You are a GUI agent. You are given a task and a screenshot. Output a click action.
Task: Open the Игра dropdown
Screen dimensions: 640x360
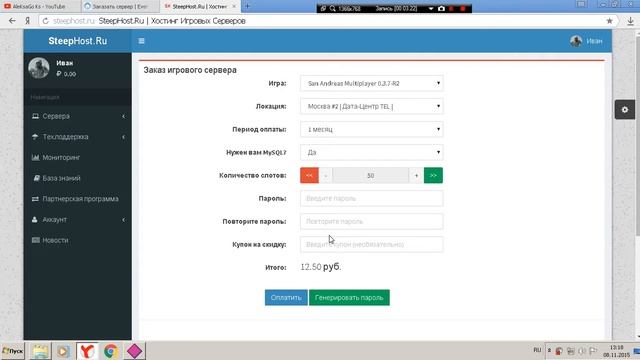[x=371, y=83]
